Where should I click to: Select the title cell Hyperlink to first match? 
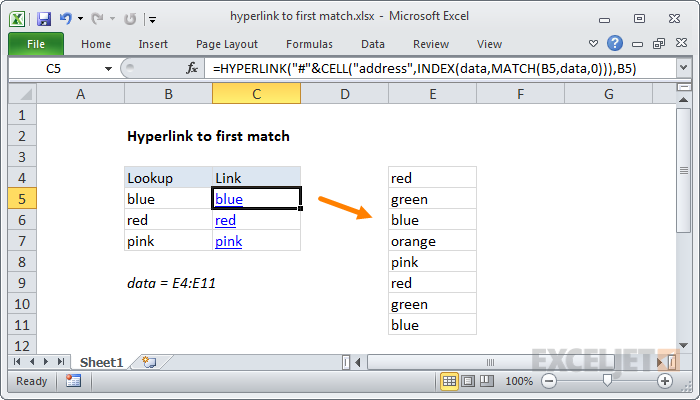pos(208,136)
